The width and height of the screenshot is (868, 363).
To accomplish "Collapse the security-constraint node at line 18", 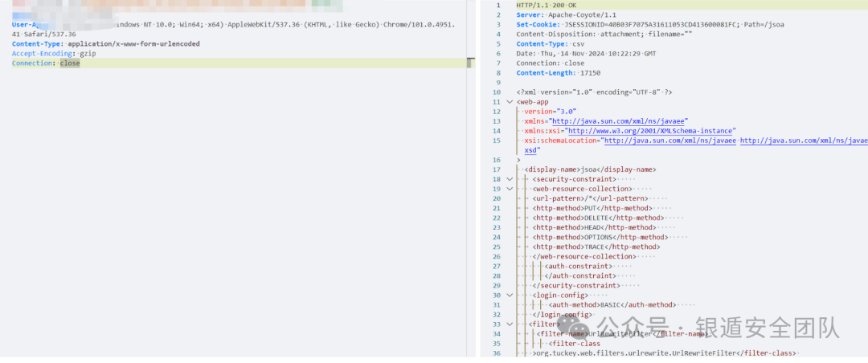I will tap(510, 179).
